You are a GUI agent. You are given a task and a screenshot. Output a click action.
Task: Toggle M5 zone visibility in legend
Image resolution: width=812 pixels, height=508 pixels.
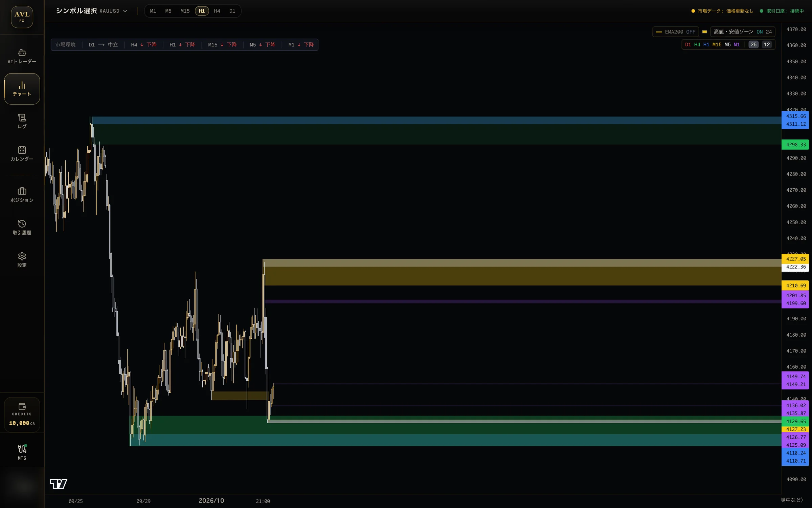[727, 45]
